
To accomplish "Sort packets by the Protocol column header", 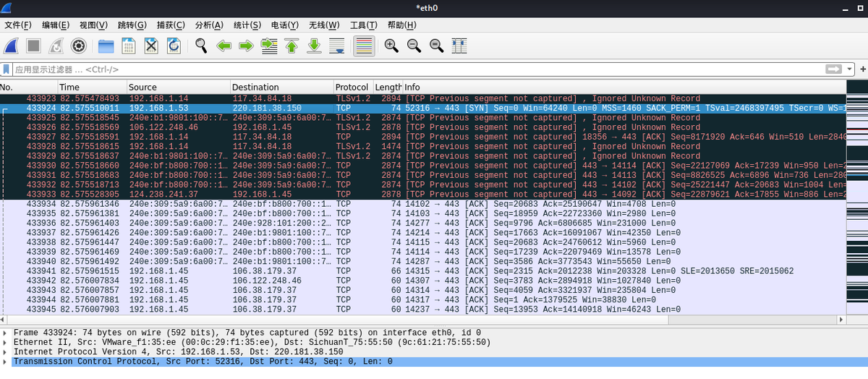I will click(352, 87).
